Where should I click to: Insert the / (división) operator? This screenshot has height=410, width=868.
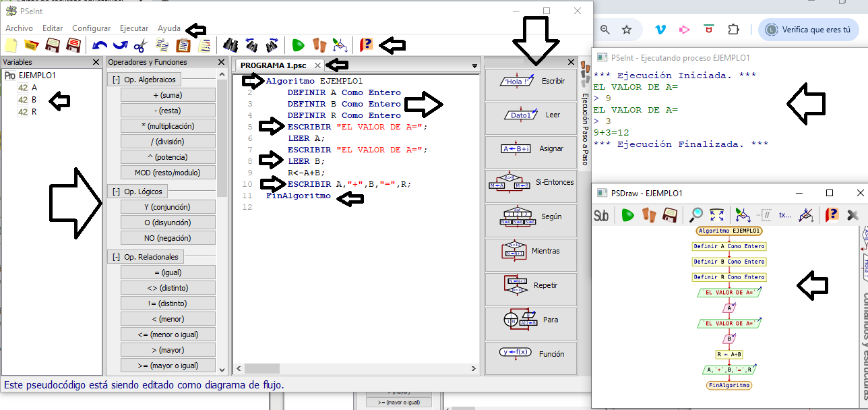click(x=168, y=142)
